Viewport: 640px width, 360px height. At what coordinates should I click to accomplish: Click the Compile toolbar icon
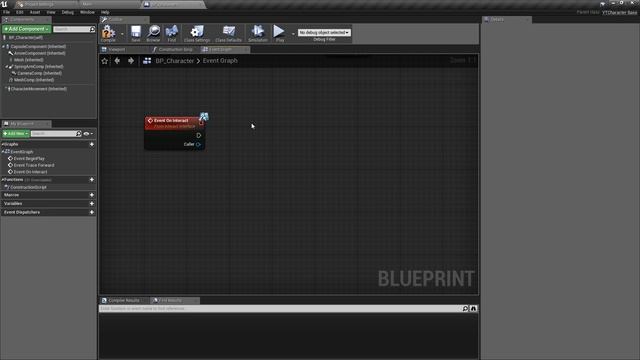point(108,32)
